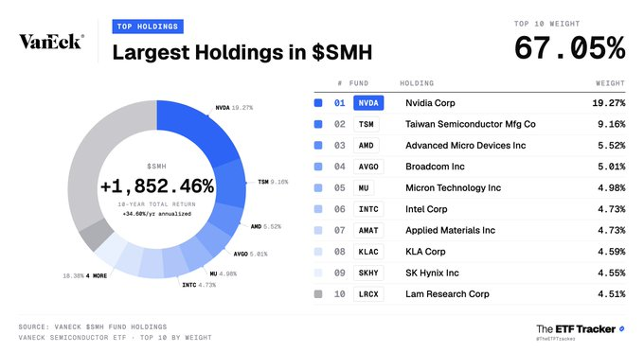Viewport: 644px width, 353px height.
Task: Click the WEIGHT column header
Action: pos(610,83)
